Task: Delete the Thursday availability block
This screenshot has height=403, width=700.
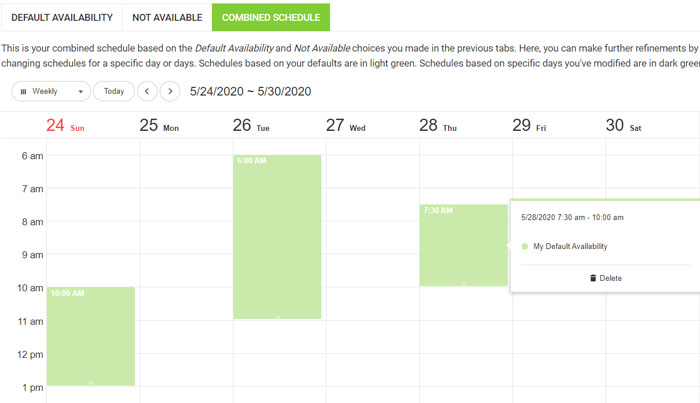Action: pos(605,278)
